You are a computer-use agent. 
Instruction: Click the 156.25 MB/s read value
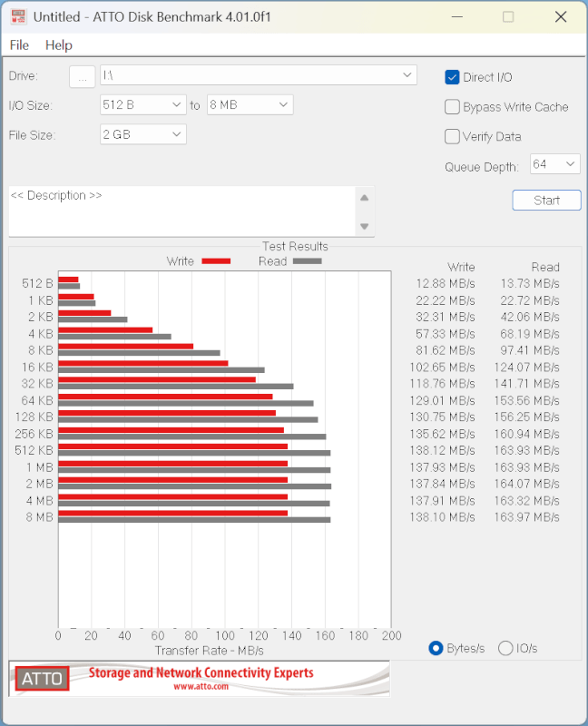tap(527, 417)
